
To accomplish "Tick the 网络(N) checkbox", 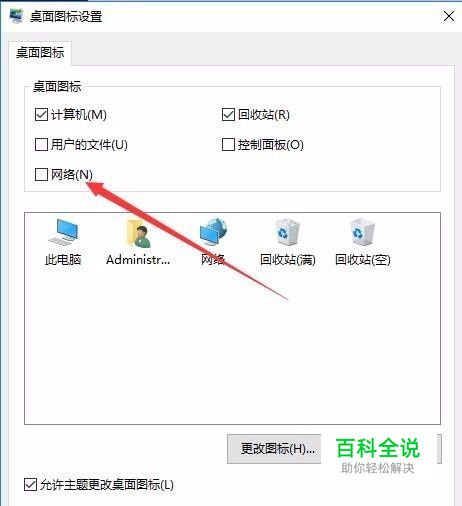I will 41,174.
